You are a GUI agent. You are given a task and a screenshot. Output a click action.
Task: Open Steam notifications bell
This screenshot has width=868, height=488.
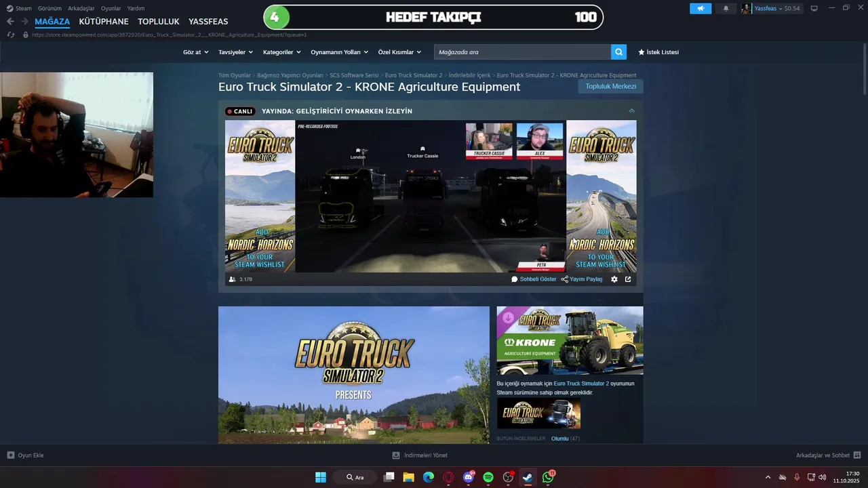tap(726, 8)
